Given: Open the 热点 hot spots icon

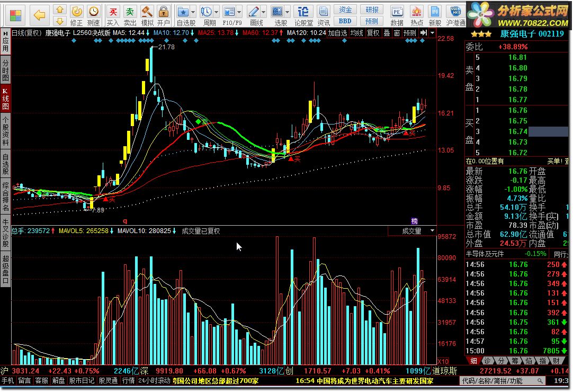Looking at the screenshot, I should [417, 15].
